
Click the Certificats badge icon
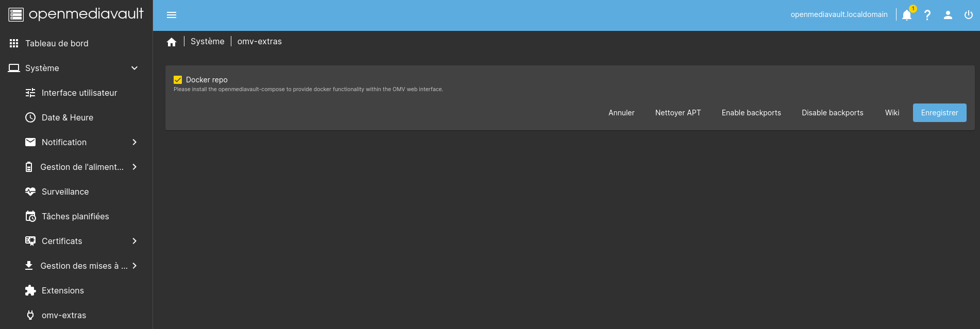click(x=30, y=241)
